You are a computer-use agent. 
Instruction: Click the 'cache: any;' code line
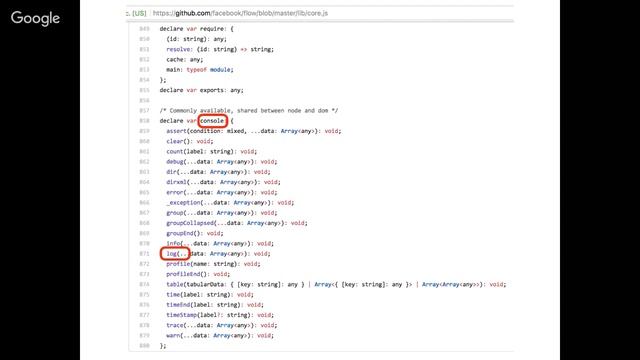184,59
